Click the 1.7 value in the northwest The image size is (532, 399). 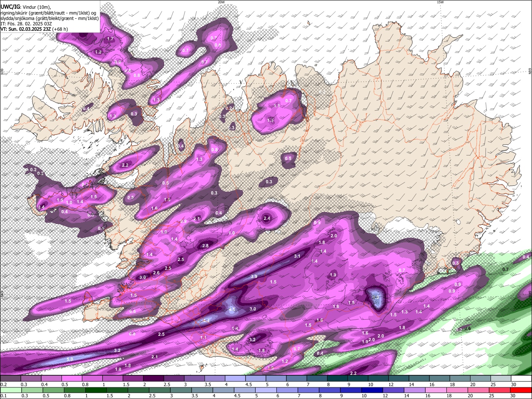110,39
